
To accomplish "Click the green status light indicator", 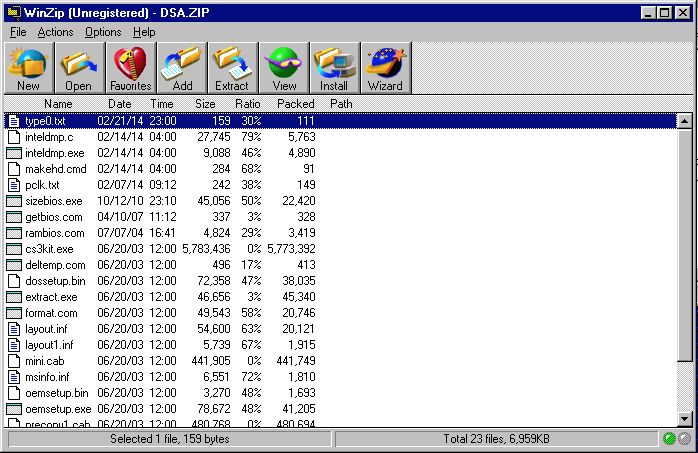I will pos(669,439).
